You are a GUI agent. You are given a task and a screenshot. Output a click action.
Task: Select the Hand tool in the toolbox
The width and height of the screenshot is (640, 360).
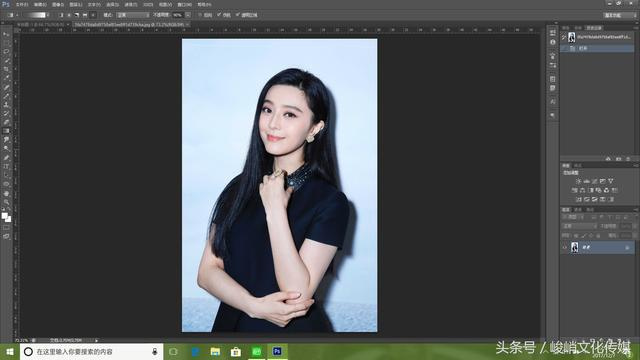6,193
